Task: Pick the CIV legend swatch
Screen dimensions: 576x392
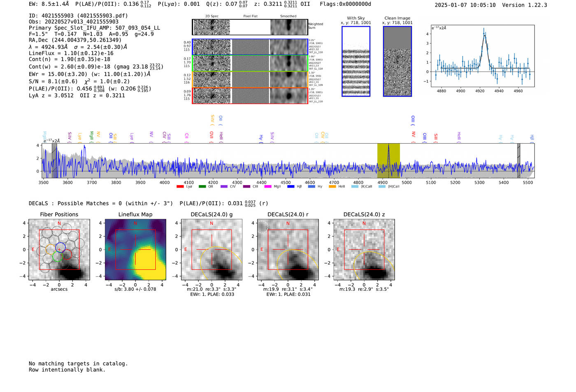Action: pyautogui.click(x=224, y=187)
